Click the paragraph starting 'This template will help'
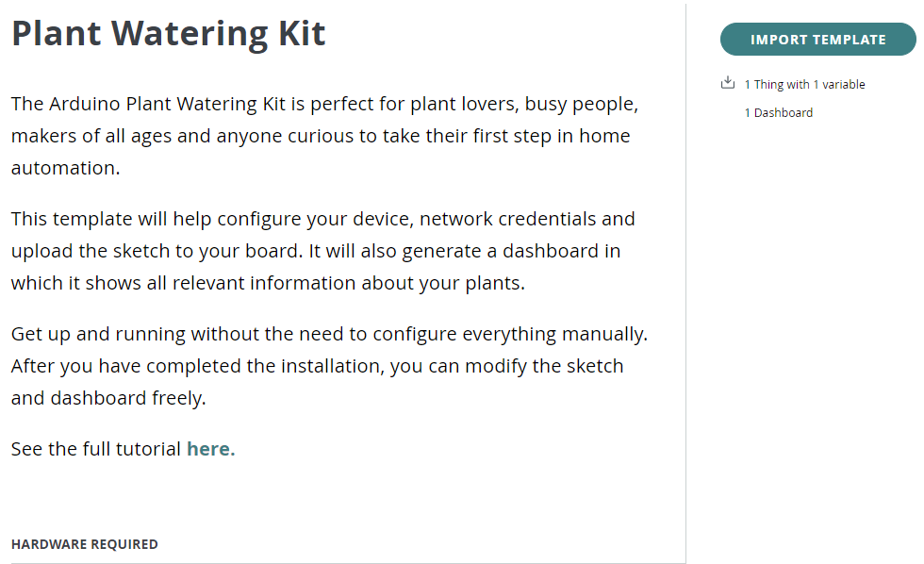The image size is (924, 564). point(322,251)
